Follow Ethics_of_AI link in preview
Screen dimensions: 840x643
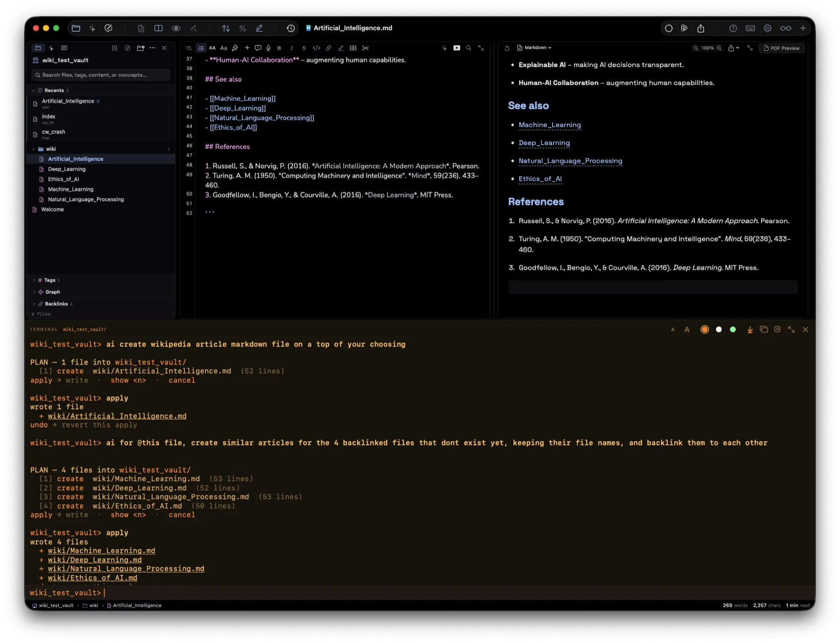pos(540,179)
